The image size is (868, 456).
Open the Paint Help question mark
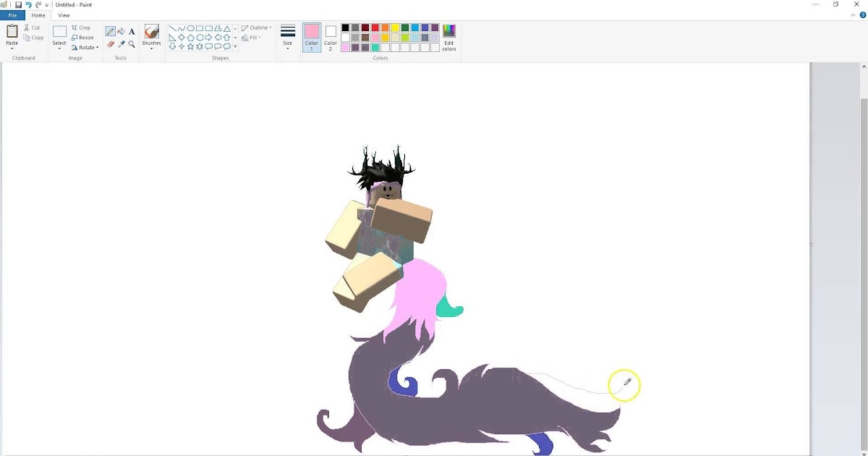pos(862,15)
